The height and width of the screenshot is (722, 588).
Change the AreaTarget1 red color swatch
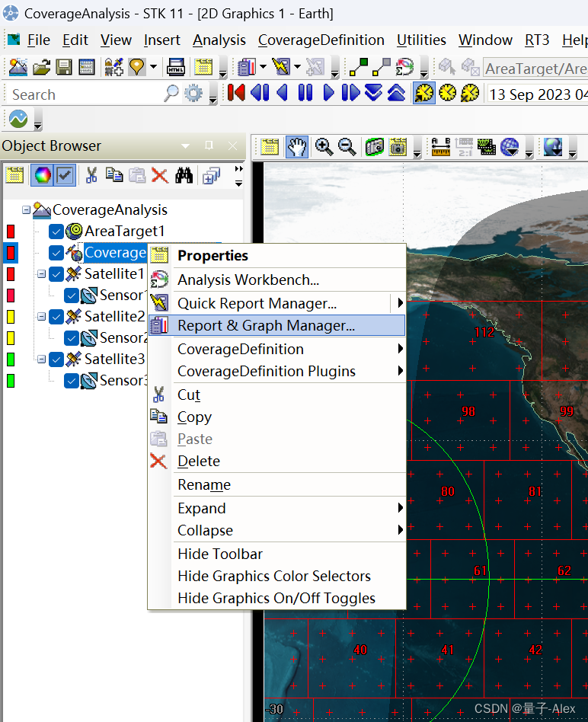coord(11,232)
